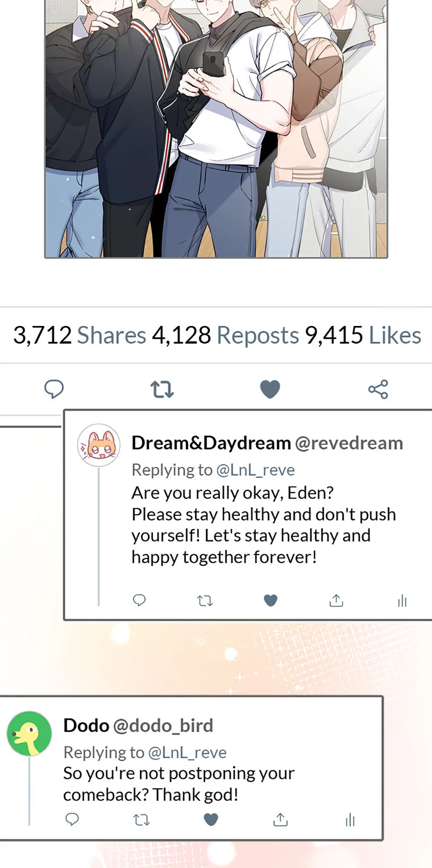
Task: Open the 3,712 Shares list
Action: pos(80,335)
